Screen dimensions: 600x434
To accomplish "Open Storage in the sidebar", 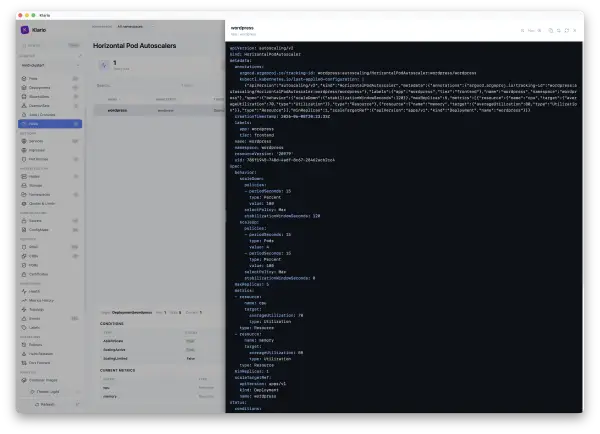I will [x=50, y=186].
